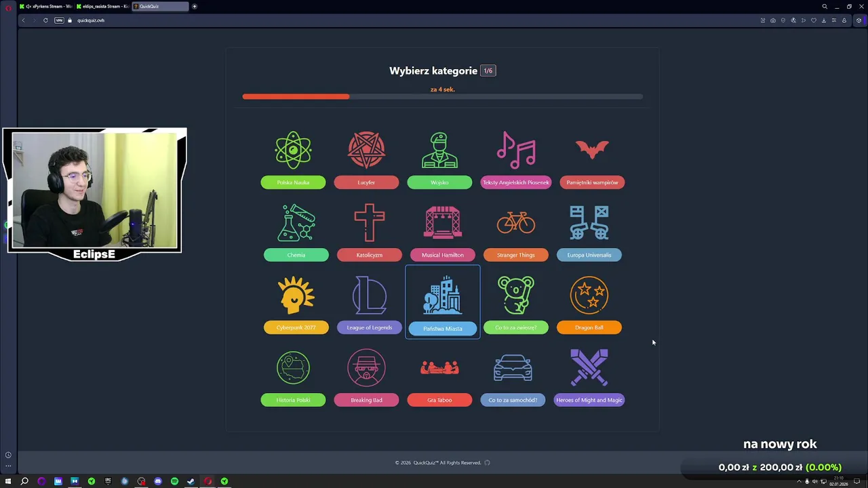
Task: Open the browser profile icon
Action: (x=844, y=20)
